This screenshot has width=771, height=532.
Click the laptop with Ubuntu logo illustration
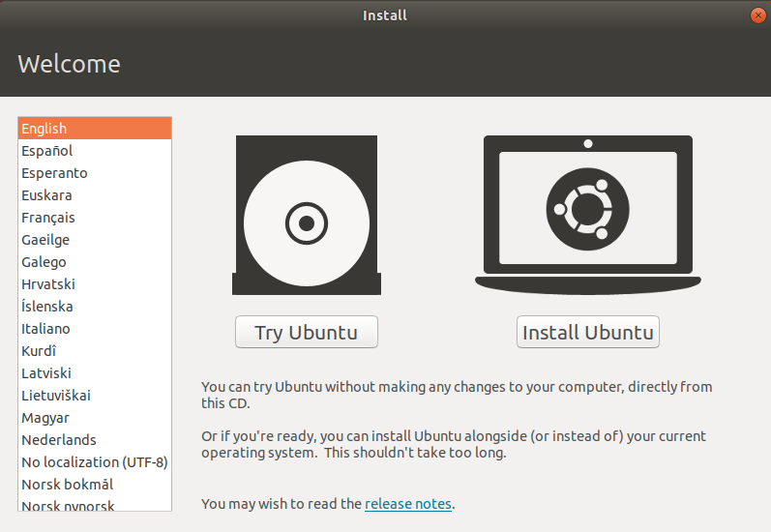[x=588, y=216]
